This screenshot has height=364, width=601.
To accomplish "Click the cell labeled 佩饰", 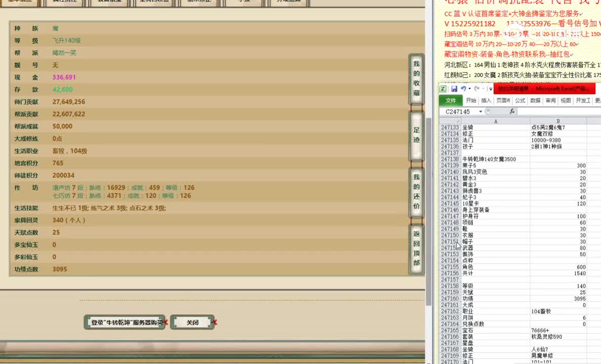I will pos(496,254).
